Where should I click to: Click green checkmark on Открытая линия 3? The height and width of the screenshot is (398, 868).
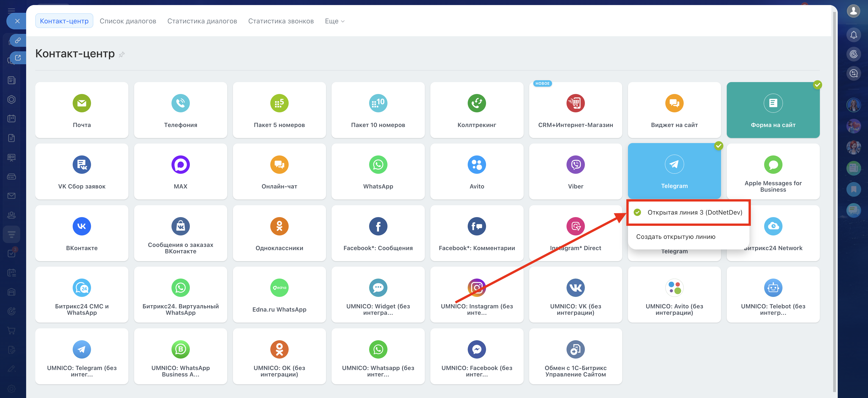637,212
